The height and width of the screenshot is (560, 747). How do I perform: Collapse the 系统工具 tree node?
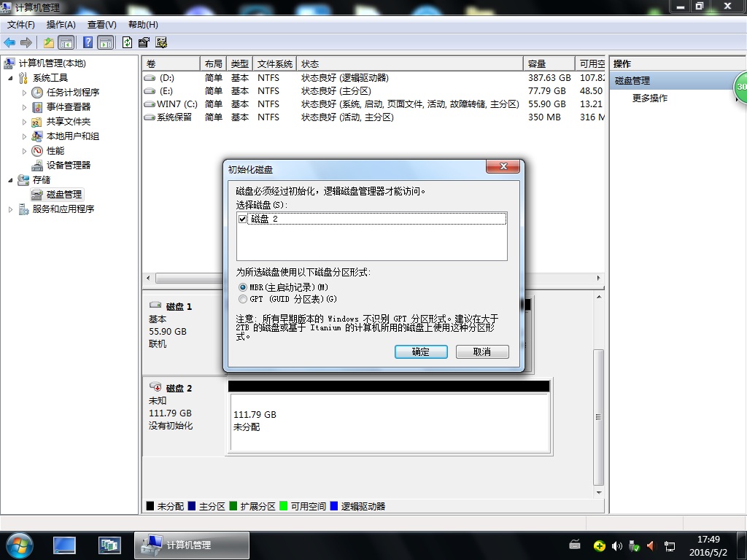[10, 78]
